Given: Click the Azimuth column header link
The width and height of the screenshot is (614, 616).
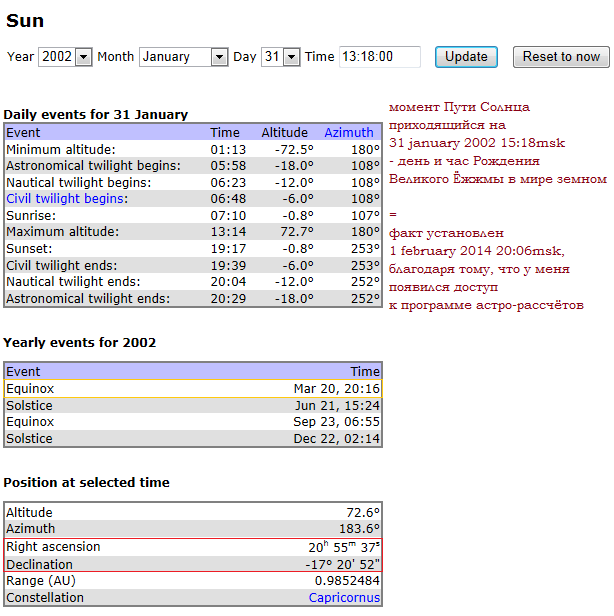Looking at the screenshot, I should 348,133.
